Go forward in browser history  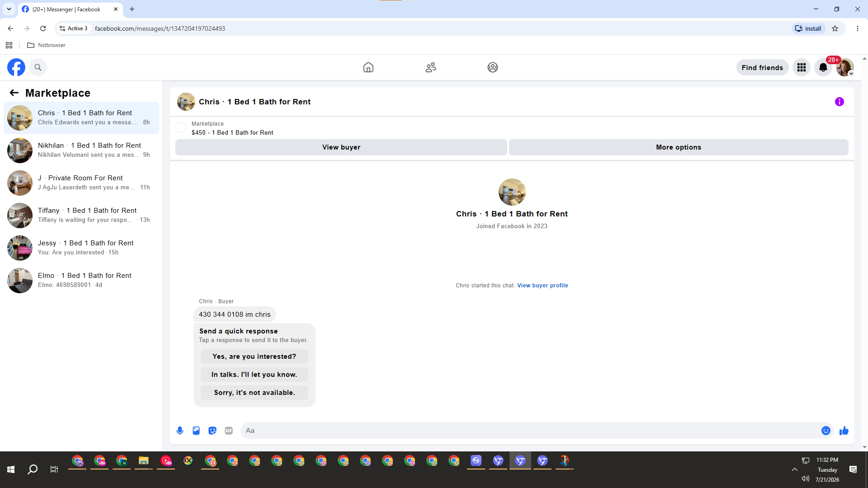pos(27,28)
